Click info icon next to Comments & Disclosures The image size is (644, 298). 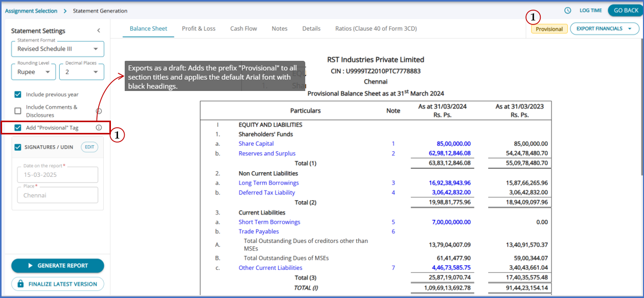point(99,111)
